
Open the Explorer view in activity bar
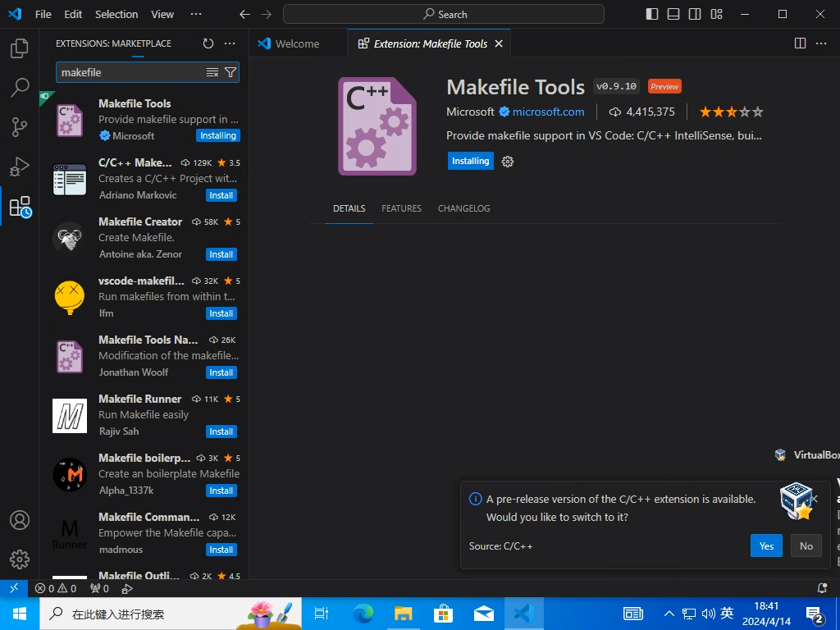pyautogui.click(x=20, y=49)
